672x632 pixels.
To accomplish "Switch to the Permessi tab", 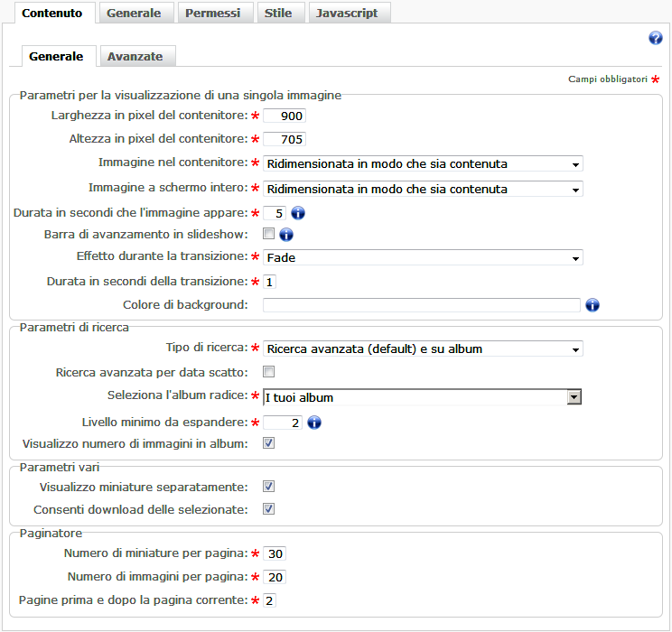I will coord(214,14).
